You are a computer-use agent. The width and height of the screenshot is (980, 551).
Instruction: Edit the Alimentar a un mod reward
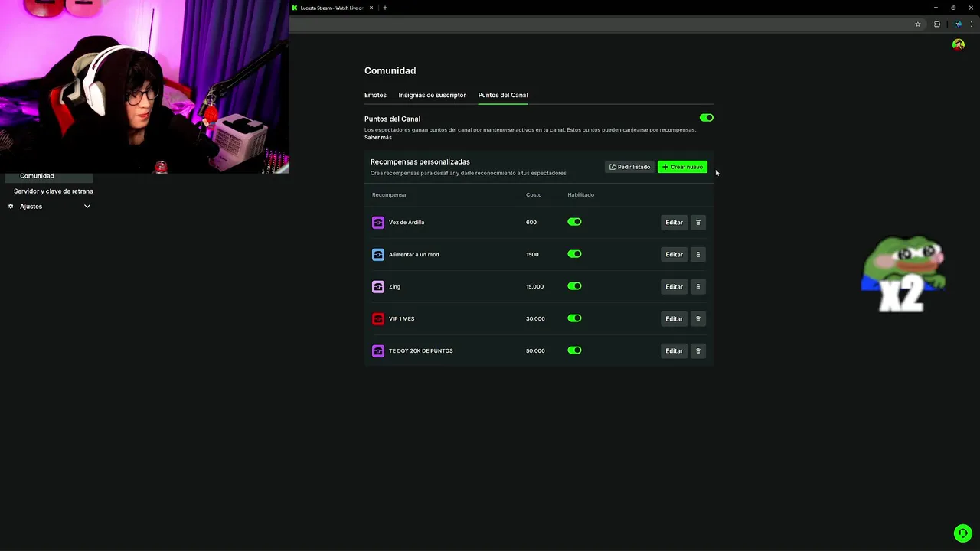pyautogui.click(x=674, y=255)
